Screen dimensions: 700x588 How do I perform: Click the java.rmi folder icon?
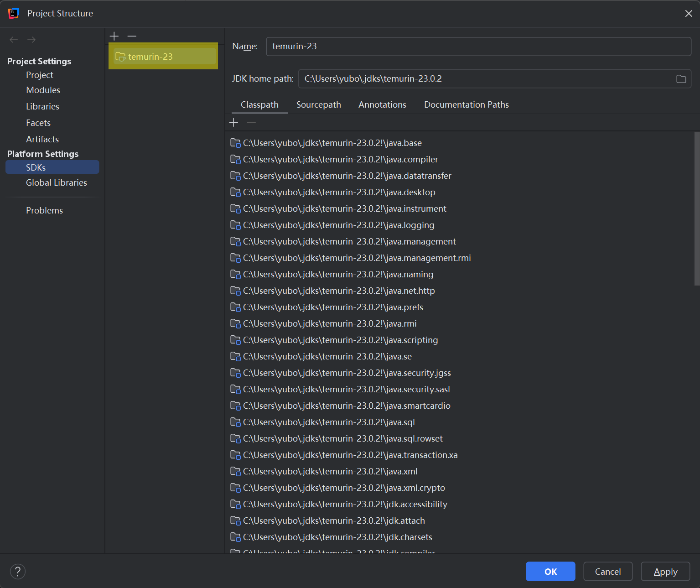click(235, 323)
